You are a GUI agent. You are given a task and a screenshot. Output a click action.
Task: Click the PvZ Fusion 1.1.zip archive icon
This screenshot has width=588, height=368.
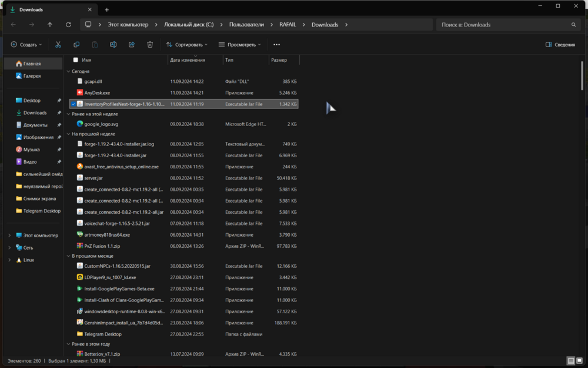click(80, 246)
